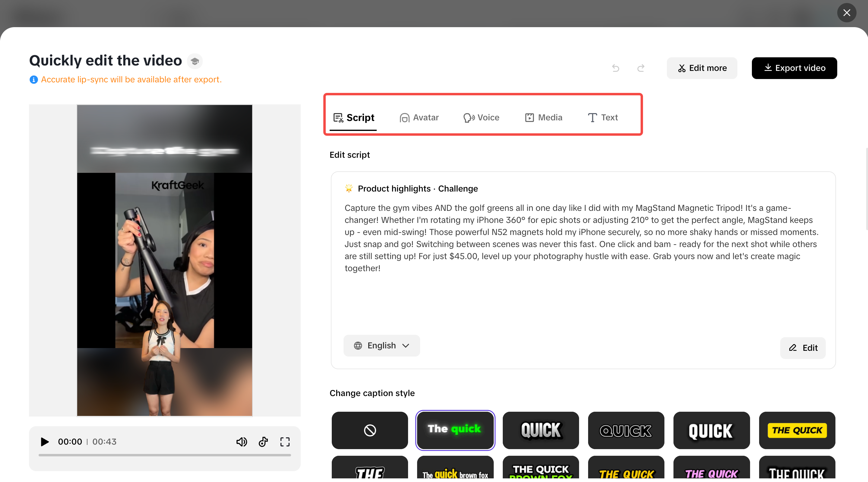Seek along the video progress bar

pyautogui.click(x=164, y=455)
